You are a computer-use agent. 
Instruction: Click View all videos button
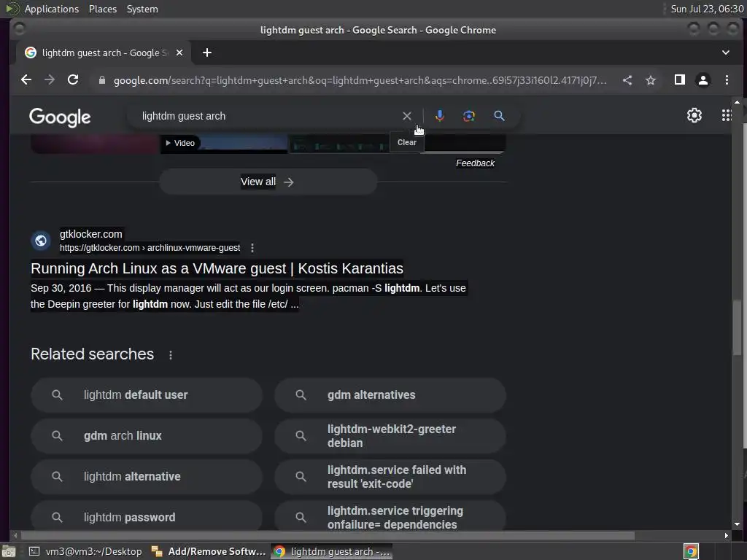268,182
